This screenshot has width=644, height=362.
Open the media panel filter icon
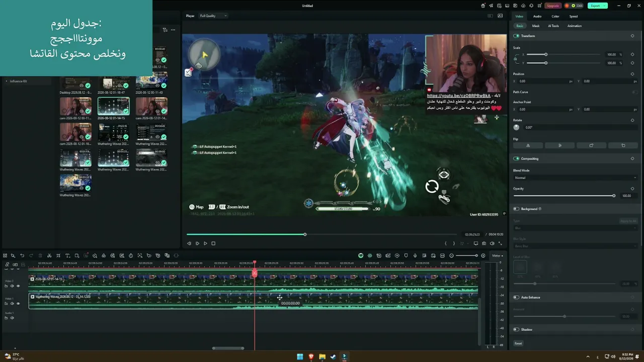165,30
